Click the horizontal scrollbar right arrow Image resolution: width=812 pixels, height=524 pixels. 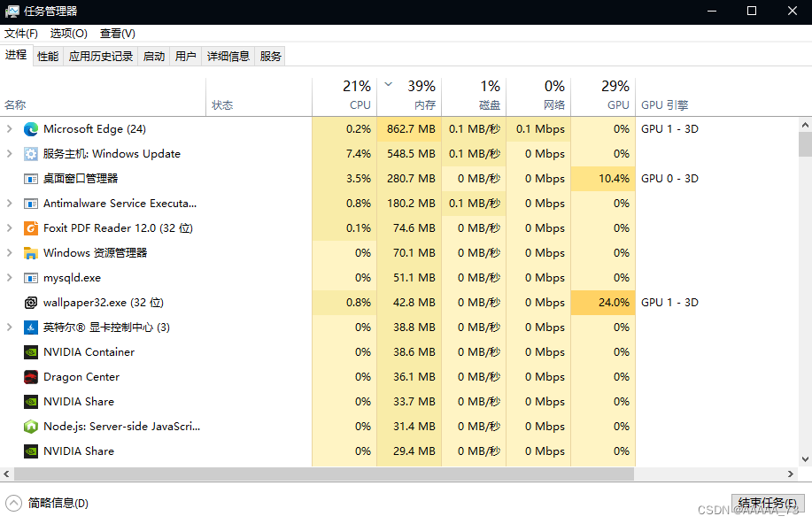[790, 474]
